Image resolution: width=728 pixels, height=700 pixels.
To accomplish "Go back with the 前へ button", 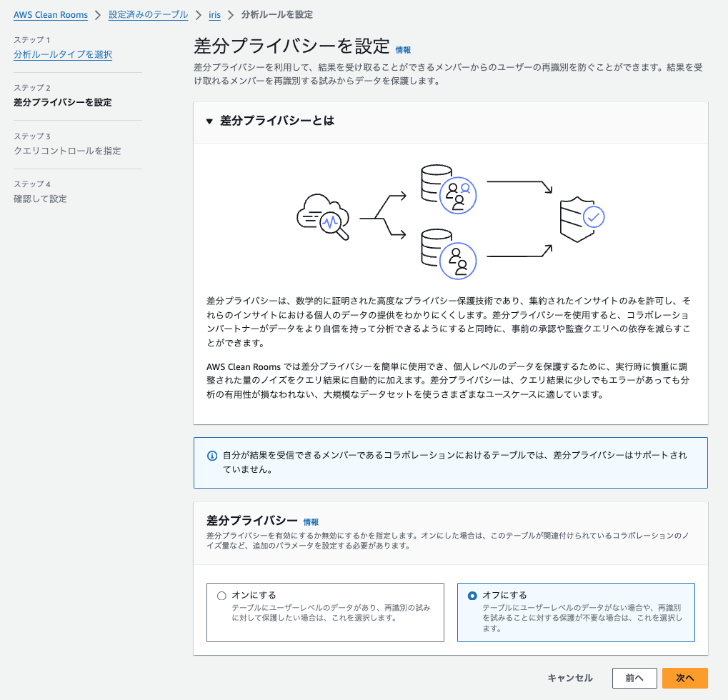I will pos(634,678).
